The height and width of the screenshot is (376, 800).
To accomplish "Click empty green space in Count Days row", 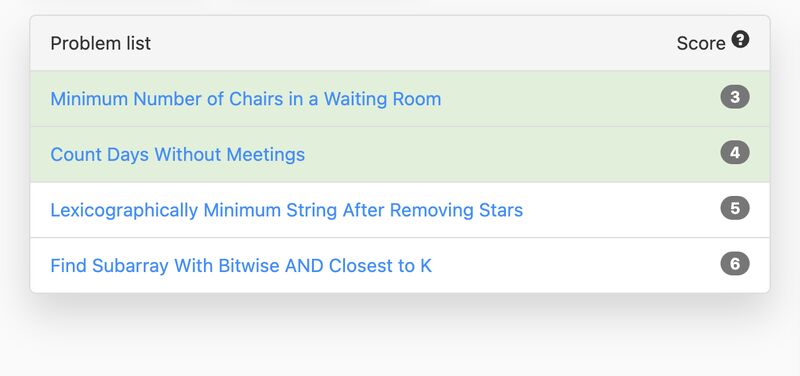I will [x=510, y=154].
